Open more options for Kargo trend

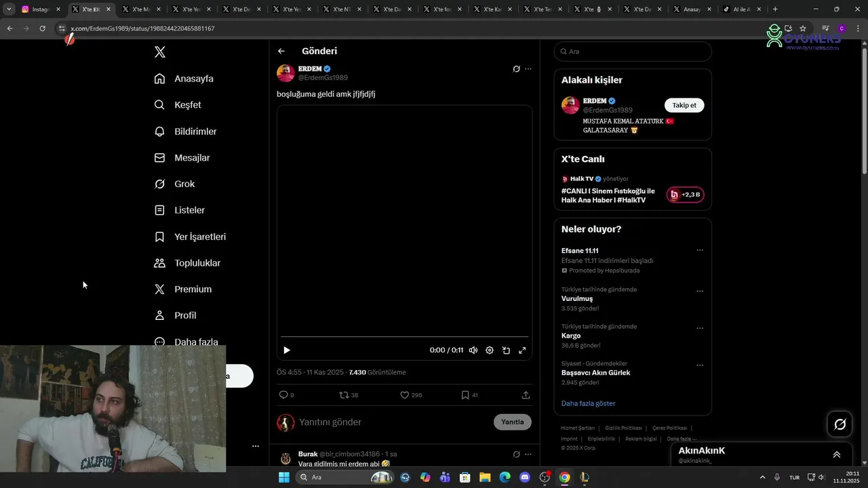tap(700, 328)
